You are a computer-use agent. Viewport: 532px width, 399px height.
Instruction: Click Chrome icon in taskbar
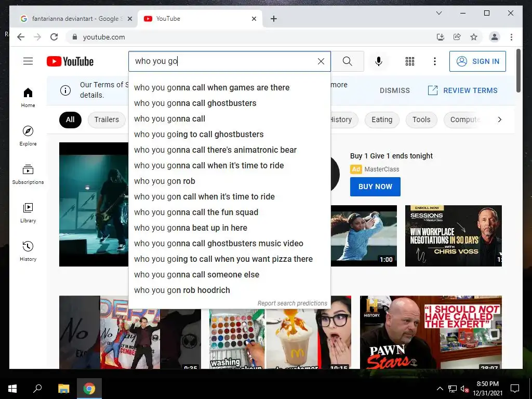click(89, 389)
